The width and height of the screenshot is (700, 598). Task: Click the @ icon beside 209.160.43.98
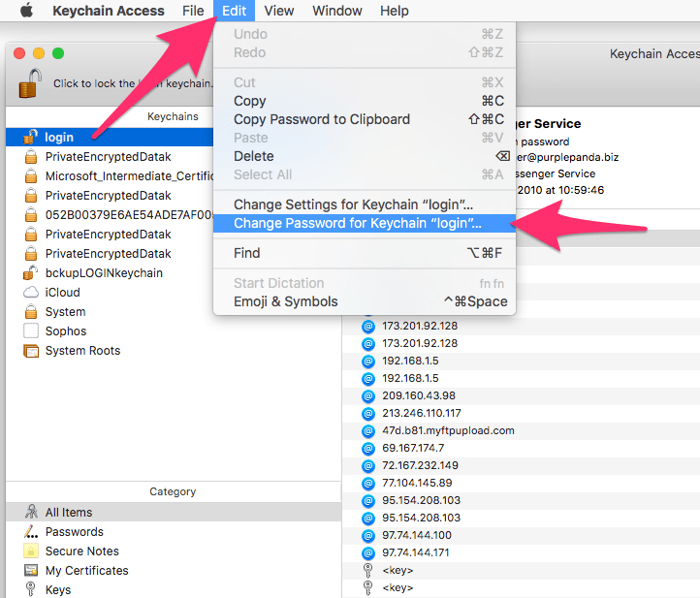[x=367, y=395]
